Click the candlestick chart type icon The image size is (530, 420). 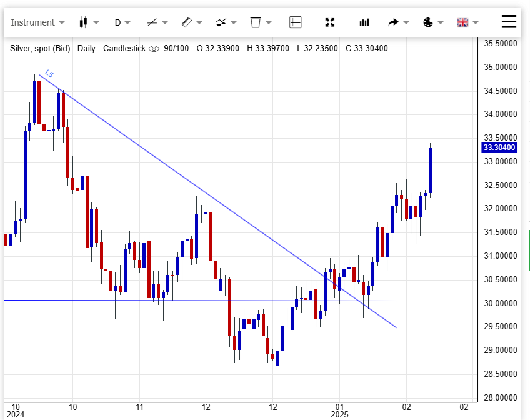[x=84, y=22]
